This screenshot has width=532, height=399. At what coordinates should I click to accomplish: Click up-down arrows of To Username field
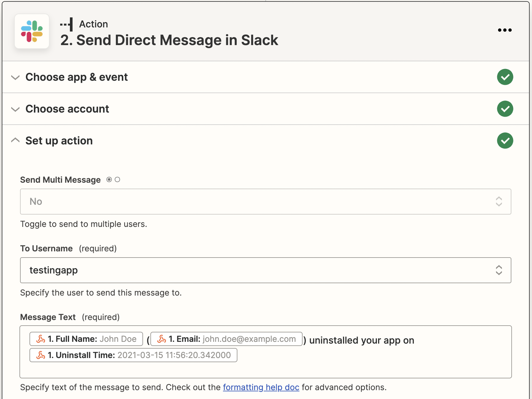pos(499,270)
